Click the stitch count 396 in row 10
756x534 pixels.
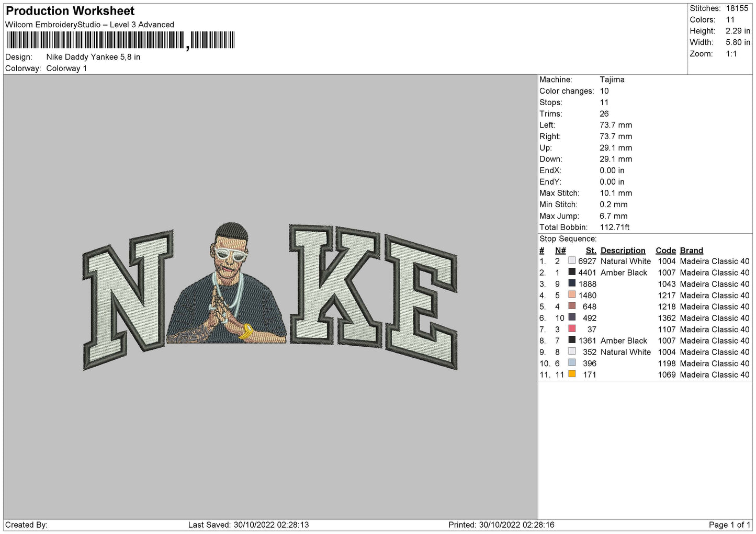click(x=590, y=363)
